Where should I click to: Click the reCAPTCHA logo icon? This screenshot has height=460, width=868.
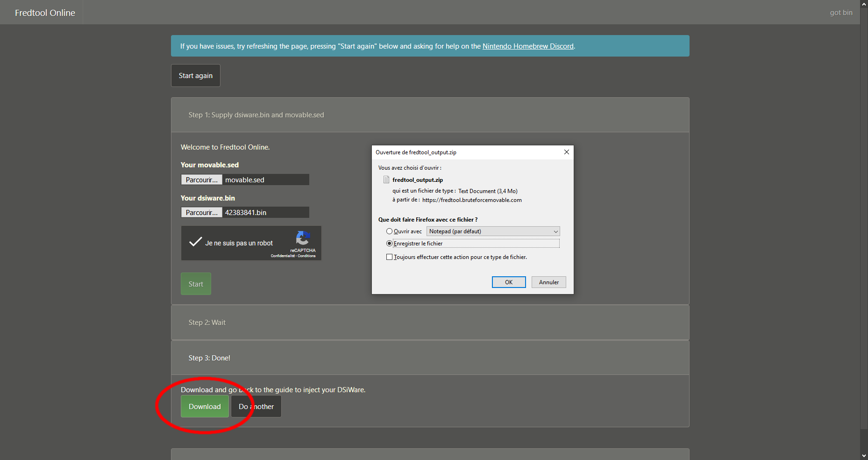[x=303, y=238]
